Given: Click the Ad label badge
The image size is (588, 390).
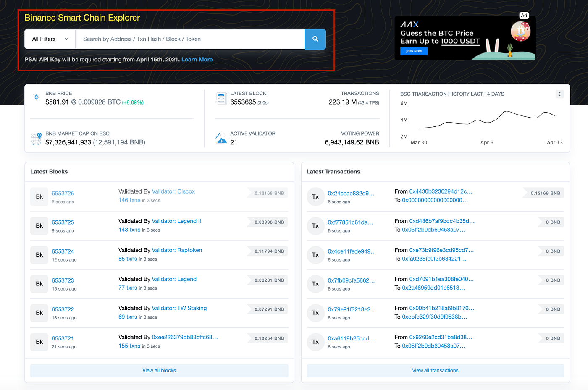Looking at the screenshot, I should coord(524,16).
